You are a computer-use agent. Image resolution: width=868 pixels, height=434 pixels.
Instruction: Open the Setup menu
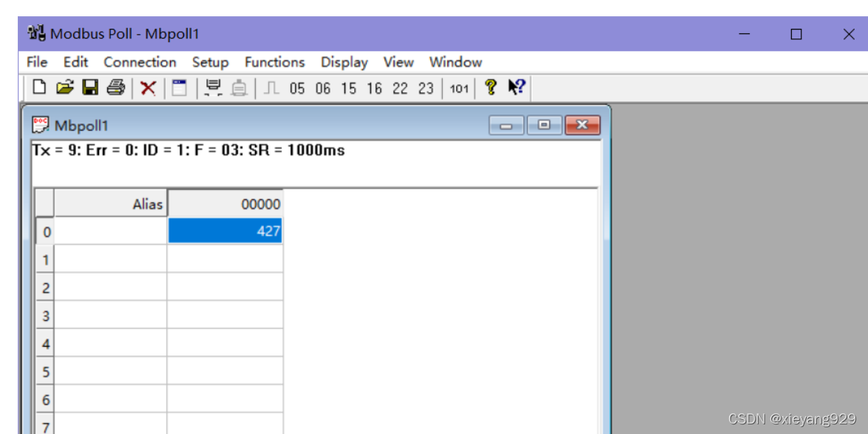coord(211,62)
